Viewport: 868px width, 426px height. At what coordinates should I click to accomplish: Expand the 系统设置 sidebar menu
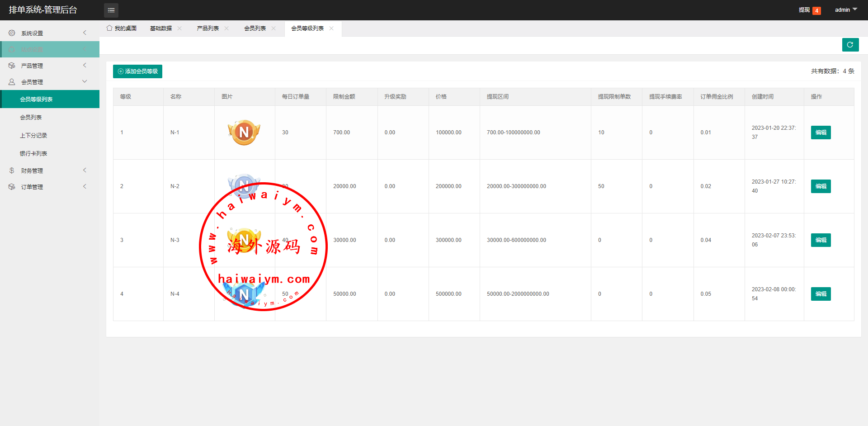[50, 33]
